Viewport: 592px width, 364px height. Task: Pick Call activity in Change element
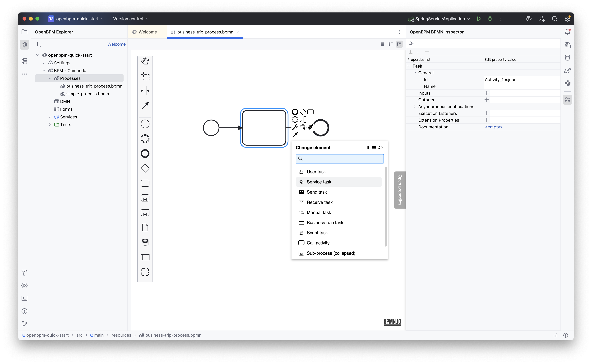pyautogui.click(x=338, y=243)
